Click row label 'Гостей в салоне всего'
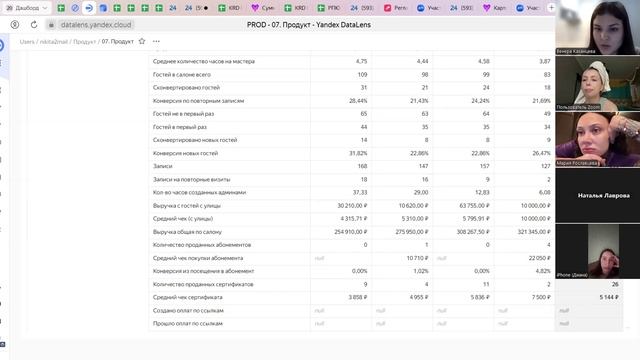The width and height of the screenshot is (640, 360). [182, 74]
